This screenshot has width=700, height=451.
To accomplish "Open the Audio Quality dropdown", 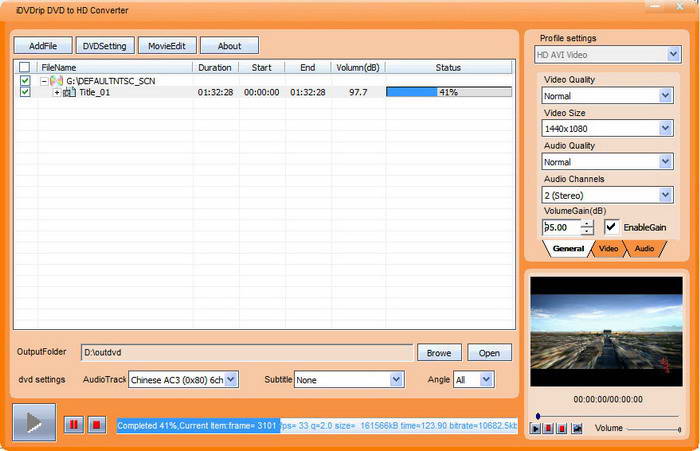I will coord(665,162).
